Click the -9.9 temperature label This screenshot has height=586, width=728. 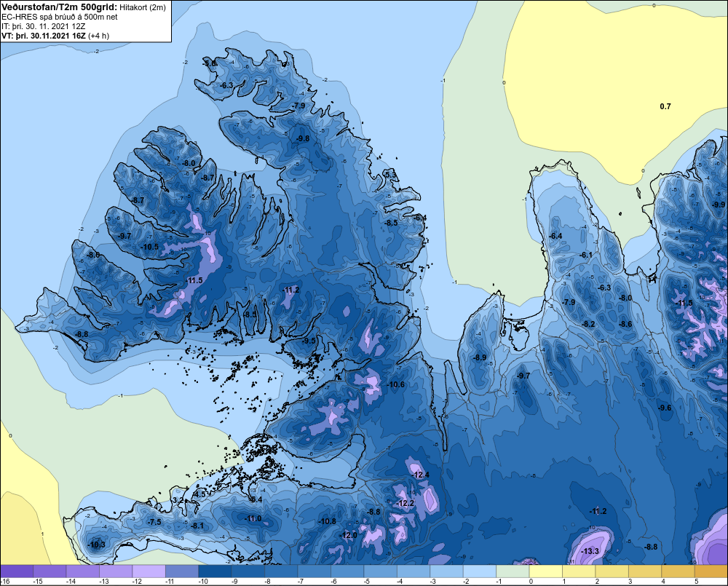point(719,205)
